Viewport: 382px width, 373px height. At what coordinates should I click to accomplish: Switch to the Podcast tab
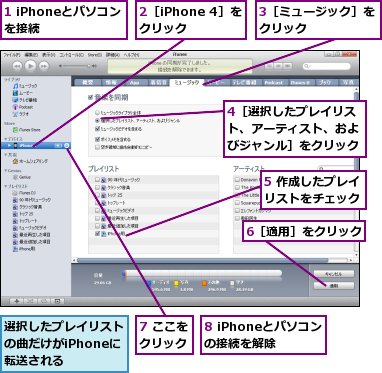tap(274, 82)
